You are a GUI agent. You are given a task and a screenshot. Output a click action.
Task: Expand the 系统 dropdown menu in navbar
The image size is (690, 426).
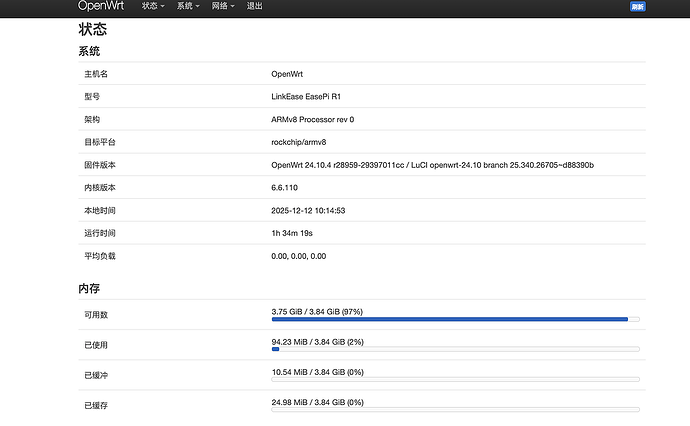(187, 6)
